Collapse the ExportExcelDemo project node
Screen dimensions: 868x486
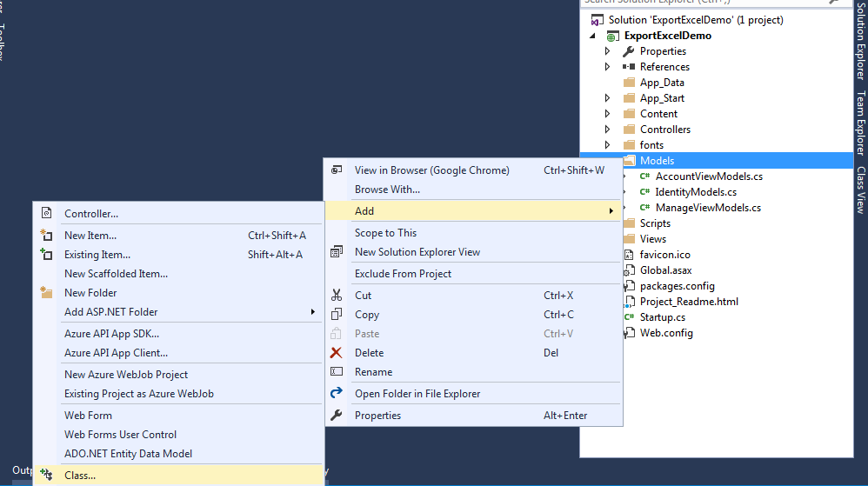592,36
